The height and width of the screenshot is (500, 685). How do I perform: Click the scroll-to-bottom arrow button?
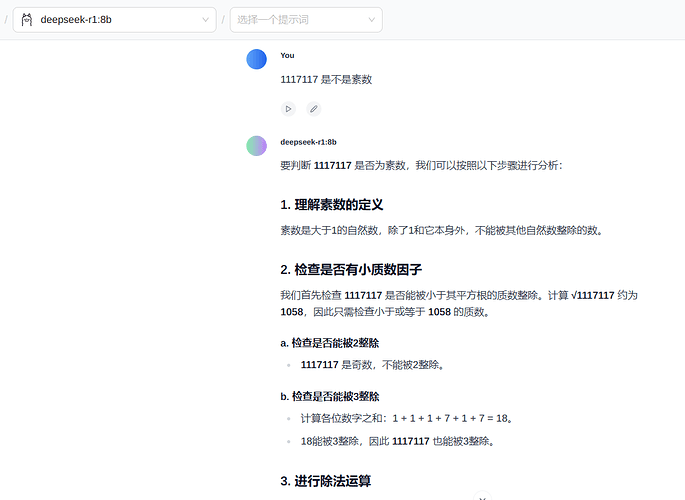click(482, 497)
